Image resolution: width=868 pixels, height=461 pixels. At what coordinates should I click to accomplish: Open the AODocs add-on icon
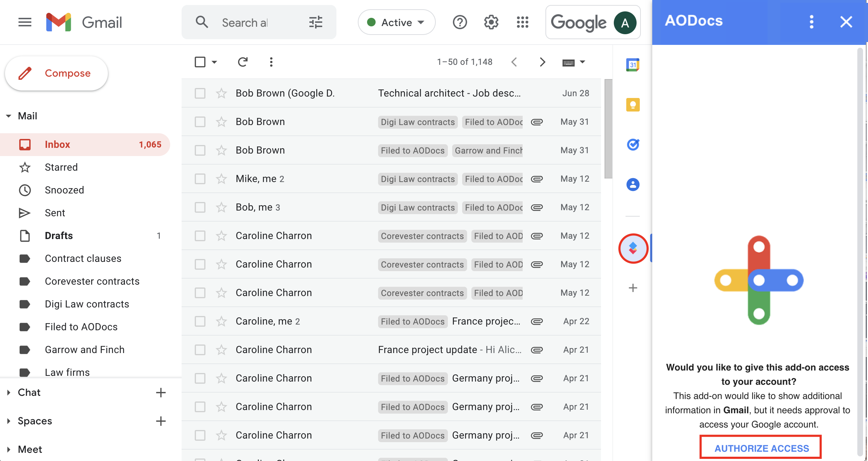click(x=633, y=248)
